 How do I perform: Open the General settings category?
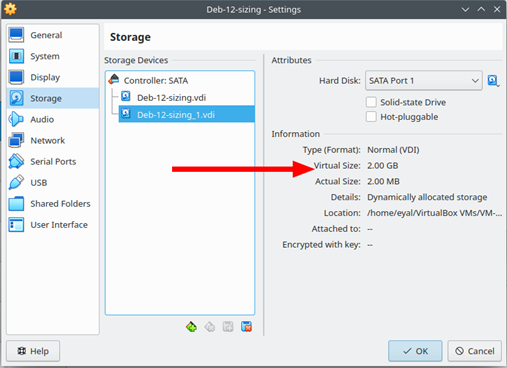53,35
